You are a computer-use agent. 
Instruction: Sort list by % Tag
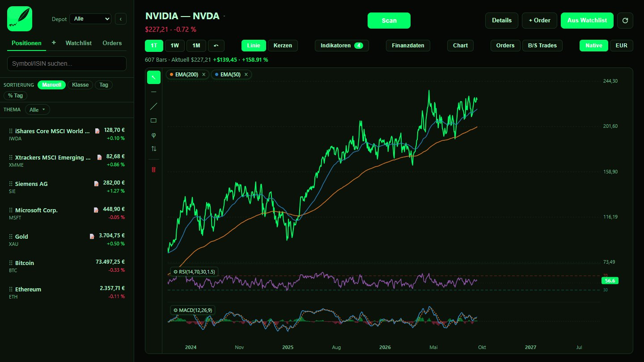[x=15, y=96]
